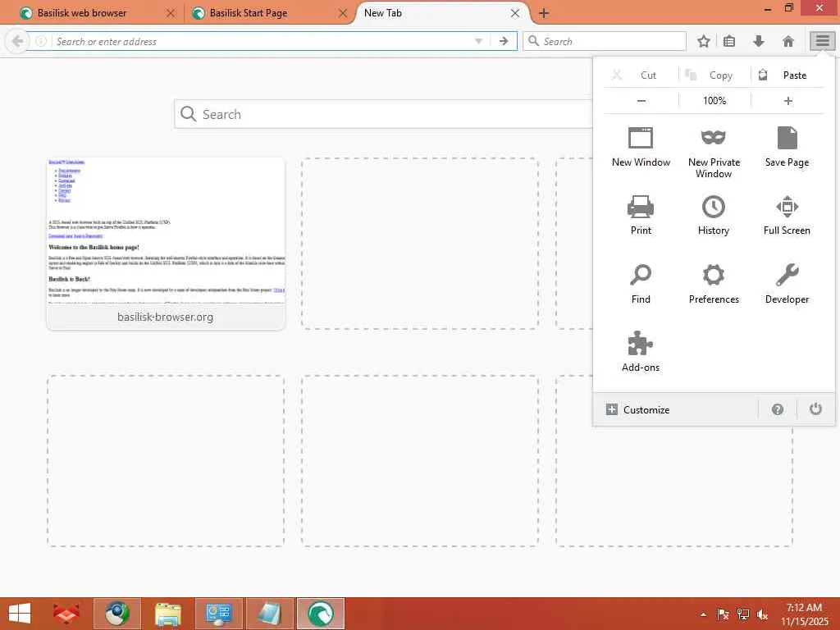Image resolution: width=840 pixels, height=630 pixels.
Task: Show bookmarks list icon
Action: 729,41
